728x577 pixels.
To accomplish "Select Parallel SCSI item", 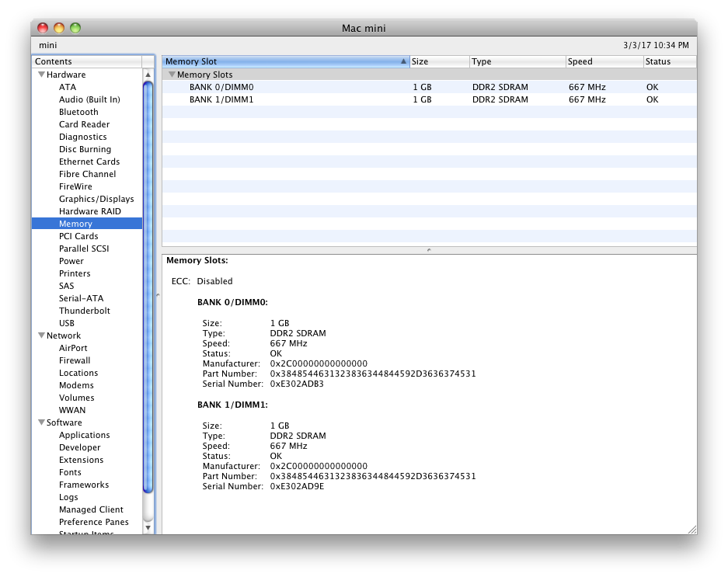I will 84,249.
